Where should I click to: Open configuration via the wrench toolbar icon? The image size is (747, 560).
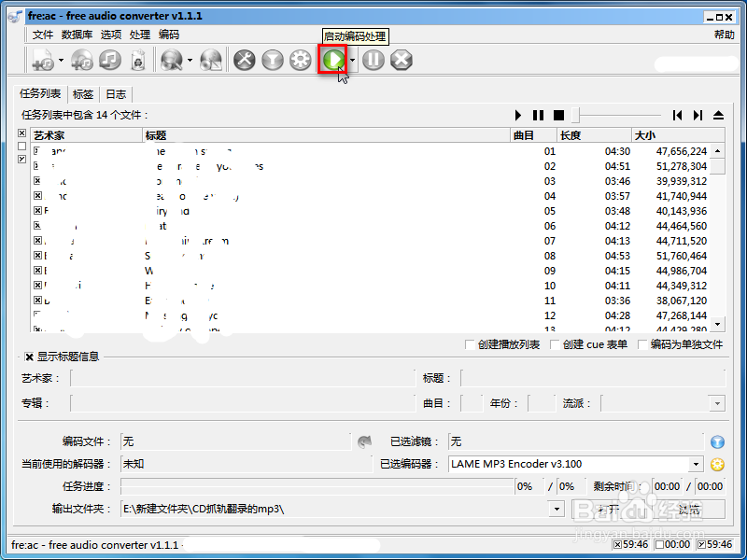(x=245, y=59)
